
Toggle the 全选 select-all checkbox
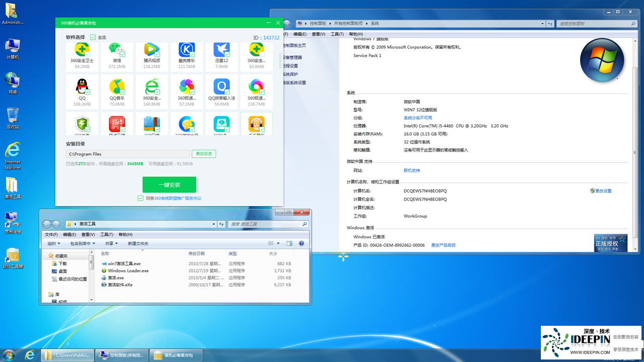click(93, 37)
